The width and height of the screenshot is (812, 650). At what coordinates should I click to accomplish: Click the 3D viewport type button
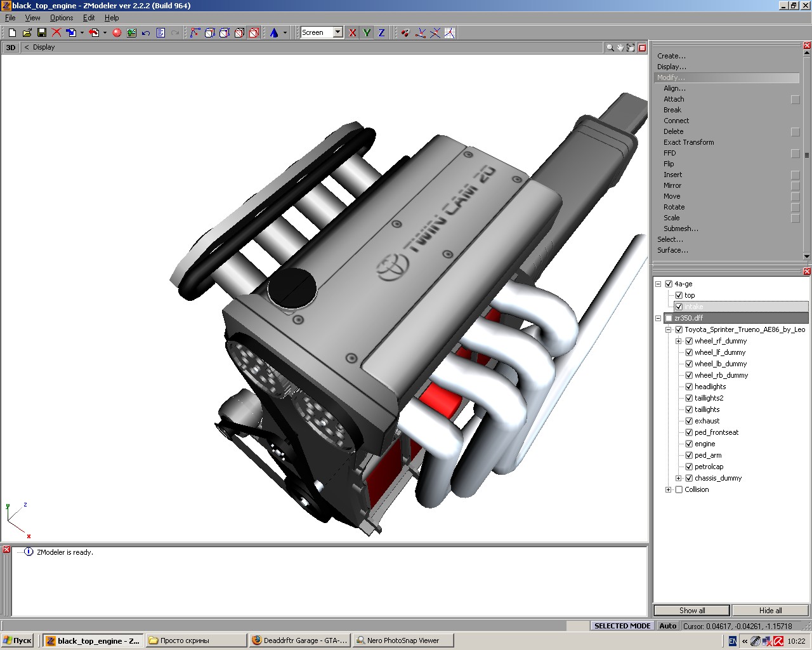(11, 48)
